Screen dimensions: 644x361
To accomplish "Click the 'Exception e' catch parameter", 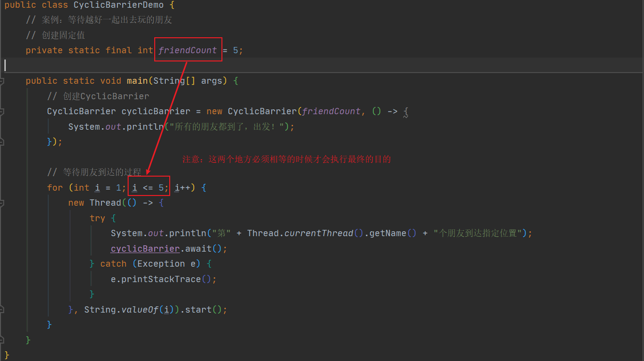I will pyautogui.click(x=166, y=264).
